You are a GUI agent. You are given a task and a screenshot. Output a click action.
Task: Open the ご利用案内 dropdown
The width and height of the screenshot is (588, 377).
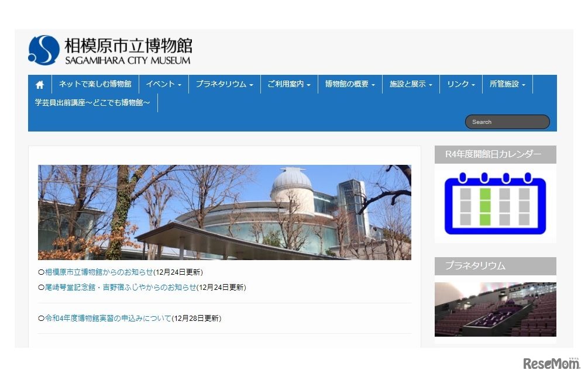(x=288, y=84)
